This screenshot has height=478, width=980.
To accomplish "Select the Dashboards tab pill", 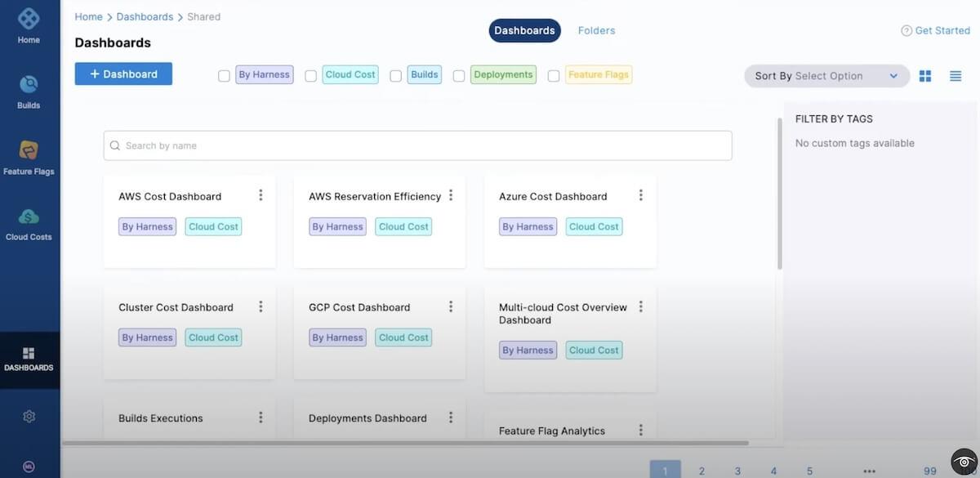I will pyautogui.click(x=524, y=31).
